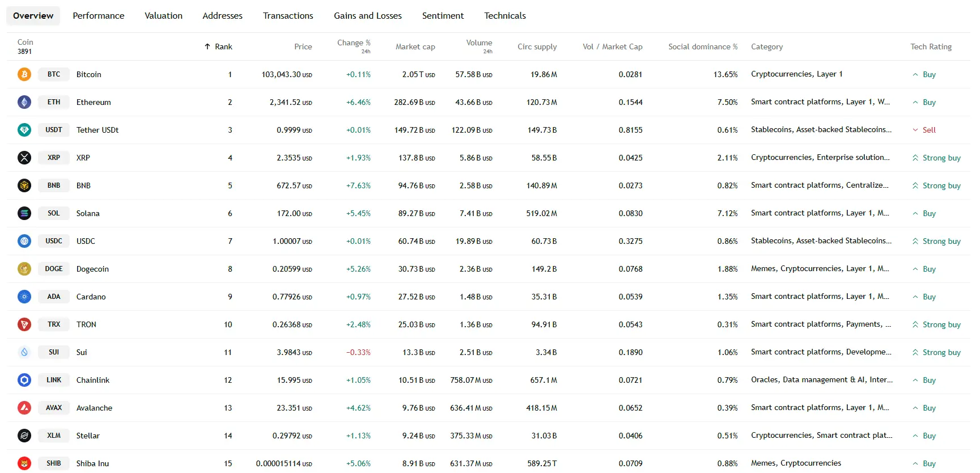Sort by the Price column header

pyautogui.click(x=303, y=47)
